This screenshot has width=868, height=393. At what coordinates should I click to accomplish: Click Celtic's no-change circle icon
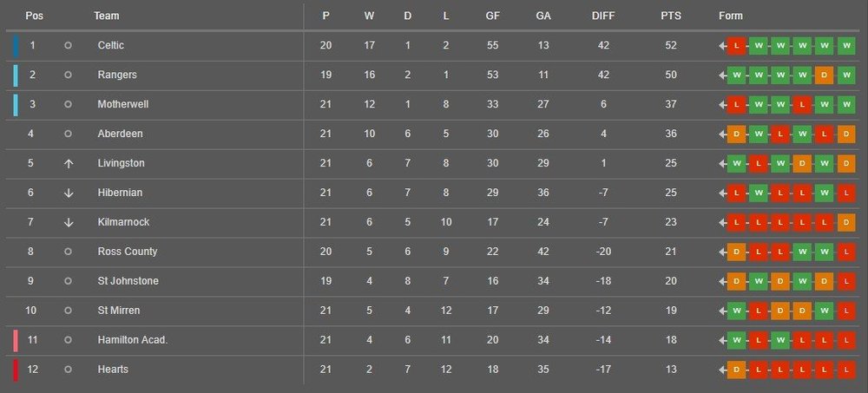click(68, 45)
